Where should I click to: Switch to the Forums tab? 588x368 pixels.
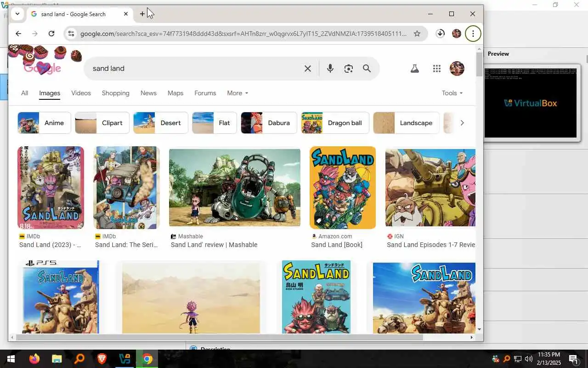(x=205, y=93)
